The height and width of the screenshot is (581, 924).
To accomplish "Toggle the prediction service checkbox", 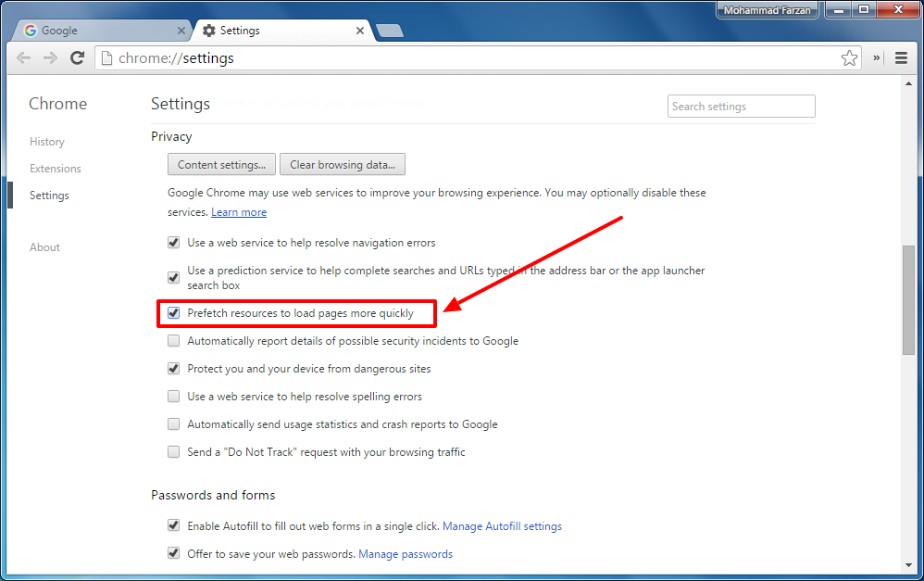I will click(173, 277).
